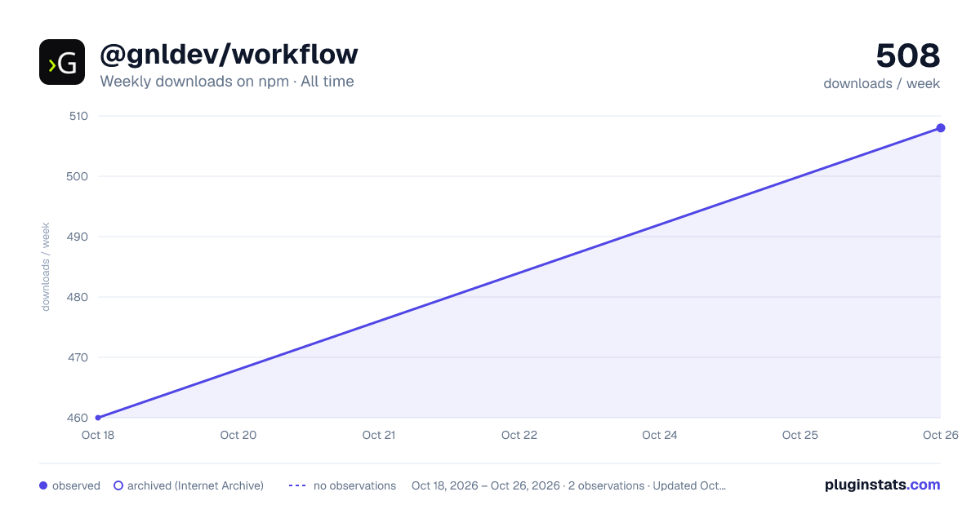Select the Oct 18 data point marker
Screen dimensions: 980x514
[x=98, y=418]
